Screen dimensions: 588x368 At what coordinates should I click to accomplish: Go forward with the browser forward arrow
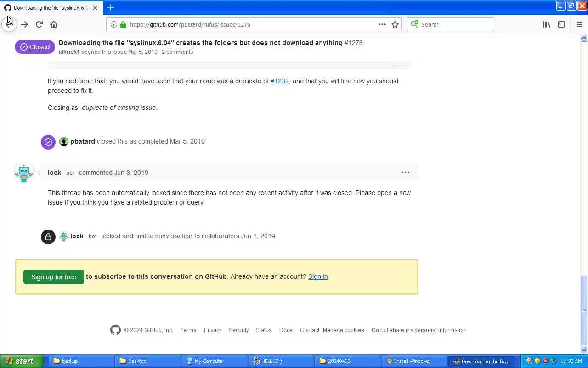click(x=24, y=24)
